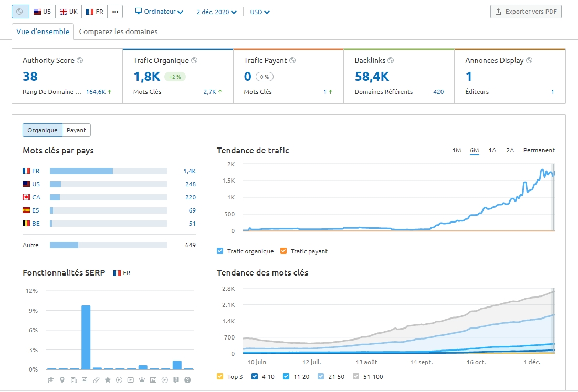Viewport: 578px width, 392px height.
Task: Switch to the Comparez les domaines tab
Action: tap(118, 31)
